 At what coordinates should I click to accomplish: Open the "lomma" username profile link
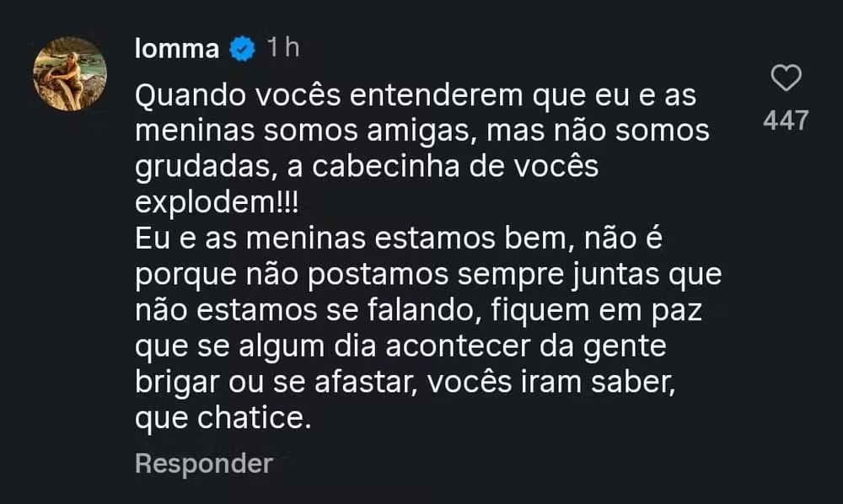coord(177,50)
